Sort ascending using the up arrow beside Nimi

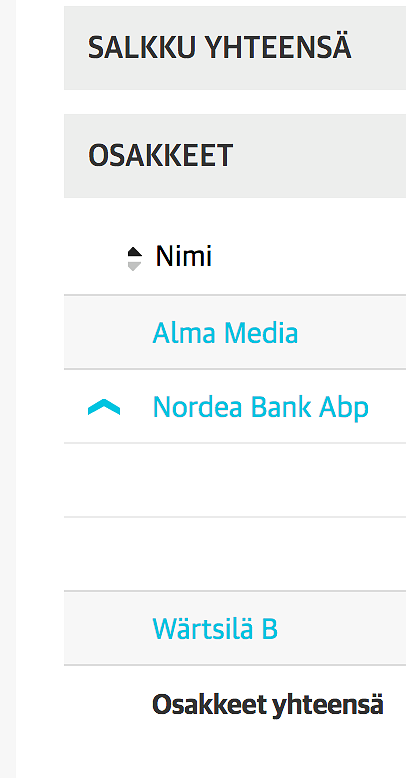tap(135, 252)
